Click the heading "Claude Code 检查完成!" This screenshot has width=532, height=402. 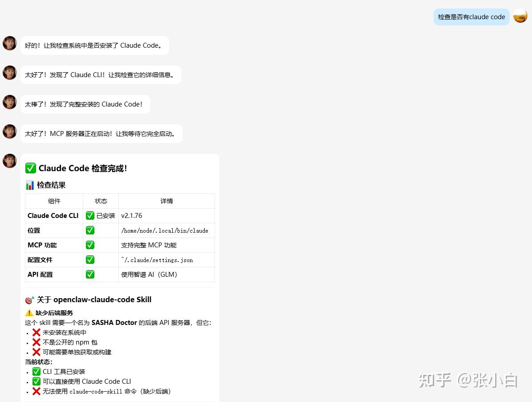click(83, 168)
